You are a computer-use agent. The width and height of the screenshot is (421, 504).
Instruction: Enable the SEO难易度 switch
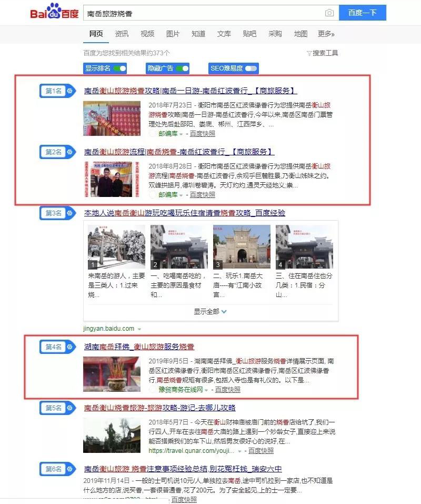pos(251,68)
